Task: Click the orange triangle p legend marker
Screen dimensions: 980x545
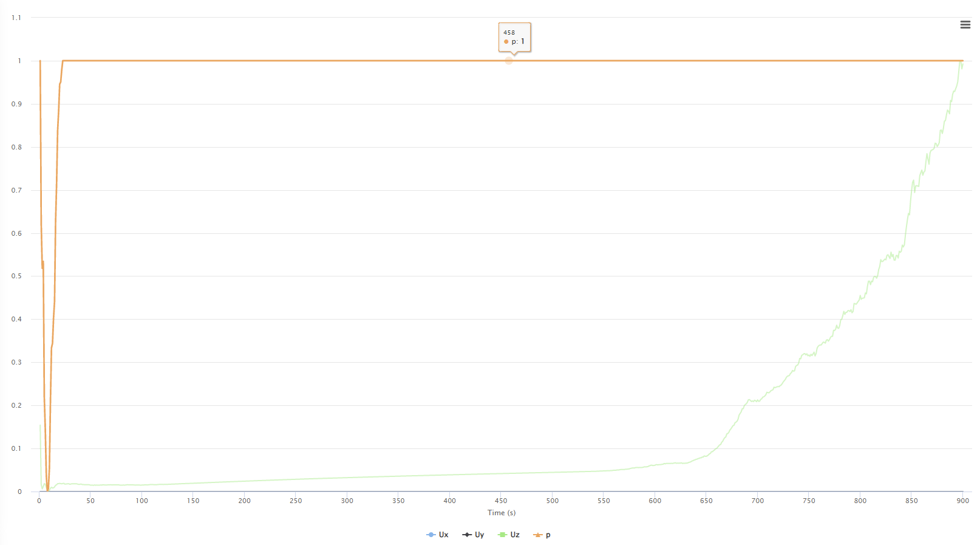Action: coord(537,535)
